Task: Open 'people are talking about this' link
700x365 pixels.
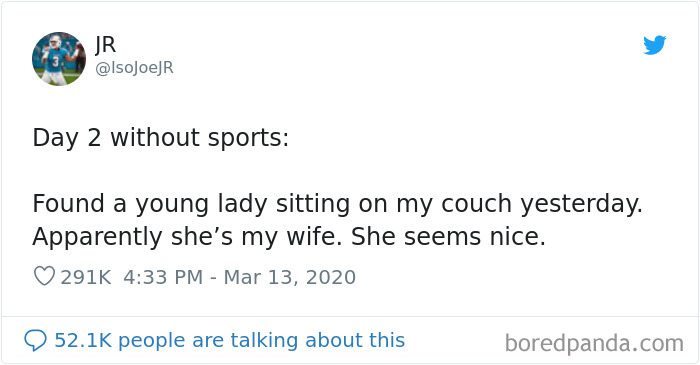Action: (262, 341)
